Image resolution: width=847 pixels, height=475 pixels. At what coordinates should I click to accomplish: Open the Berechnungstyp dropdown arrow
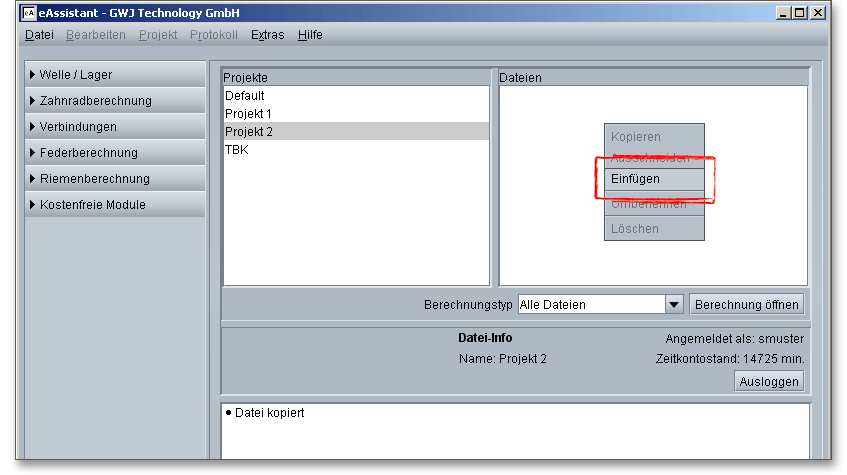tap(673, 305)
